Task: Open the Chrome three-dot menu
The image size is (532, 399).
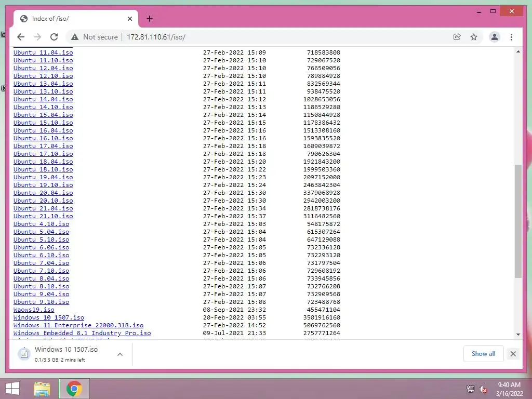Action: 511,37
